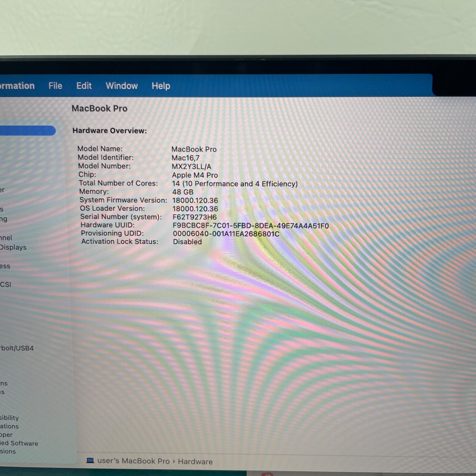
Task: Select the Displays item in the sidebar
Action: click(13, 247)
